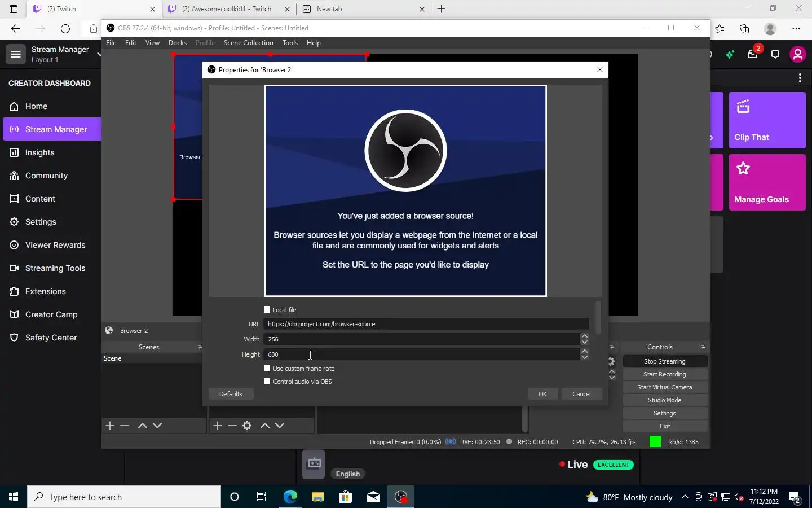Decrease Height value with down arrow
The image size is (812, 508).
click(584, 357)
